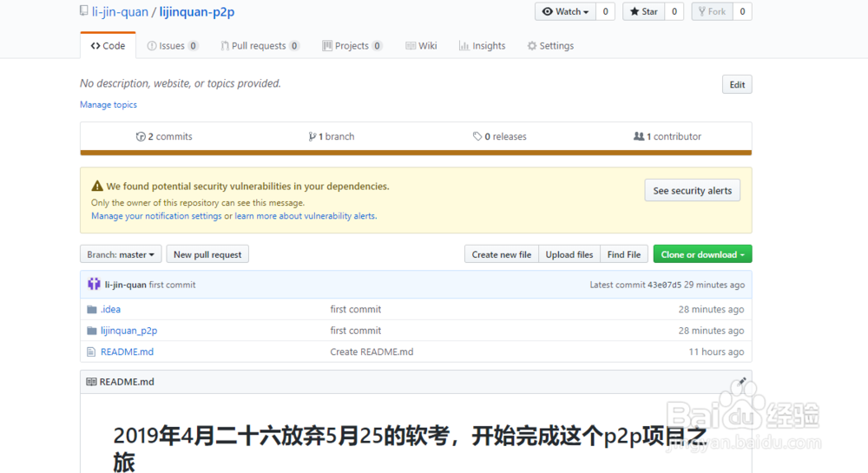
Task: Open learn more about vulnerability alerts link
Action: coord(306,216)
